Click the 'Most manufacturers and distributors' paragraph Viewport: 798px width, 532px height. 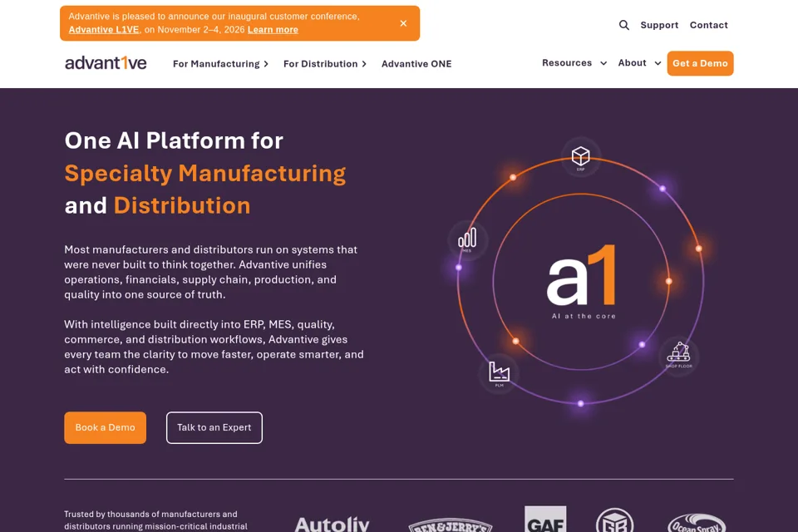tap(210, 272)
